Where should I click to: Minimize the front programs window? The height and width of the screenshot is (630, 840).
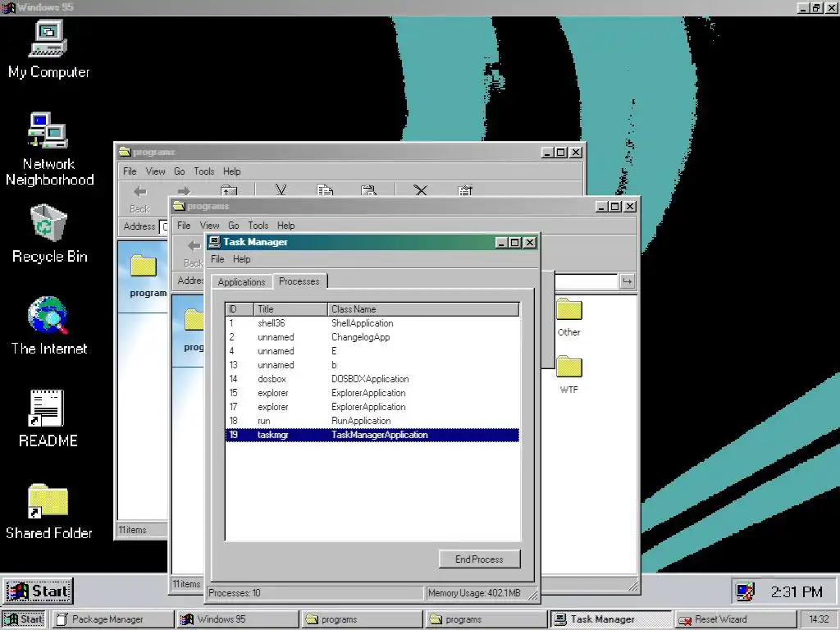coord(602,206)
